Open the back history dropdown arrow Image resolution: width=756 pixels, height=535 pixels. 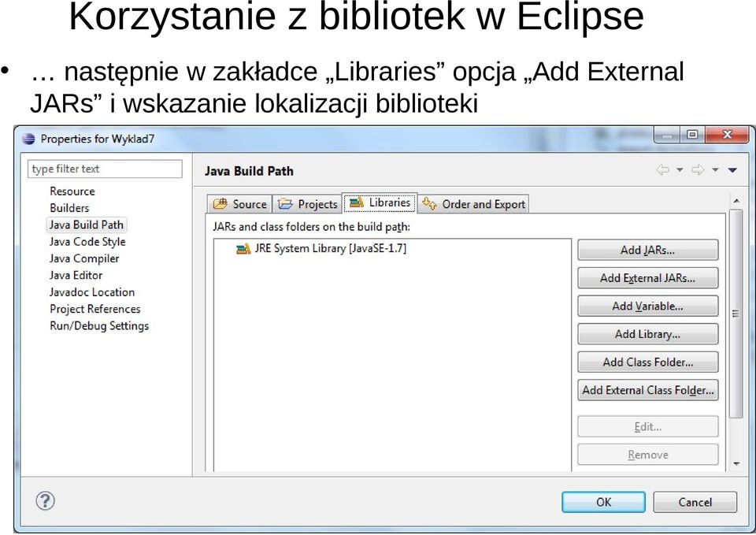pyautogui.click(x=680, y=170)
